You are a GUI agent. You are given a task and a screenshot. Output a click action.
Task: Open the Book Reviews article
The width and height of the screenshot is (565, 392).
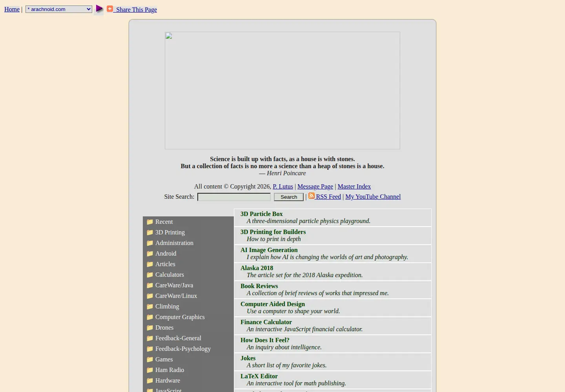259,286
